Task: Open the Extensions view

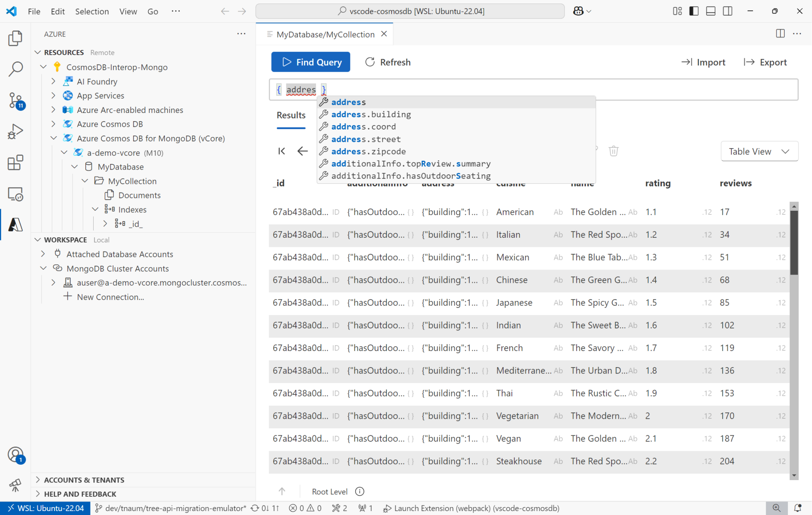Action: (x=15, y=162)
